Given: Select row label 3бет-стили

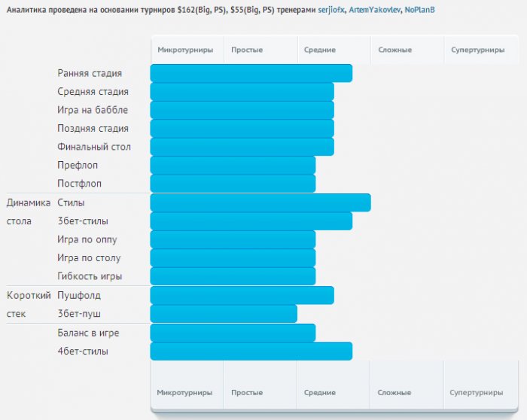Looking at the screenshot, I should 83,221.
